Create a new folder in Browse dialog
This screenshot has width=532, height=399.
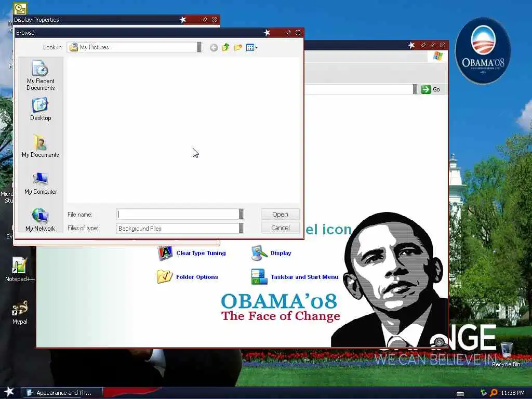point(238,47)
